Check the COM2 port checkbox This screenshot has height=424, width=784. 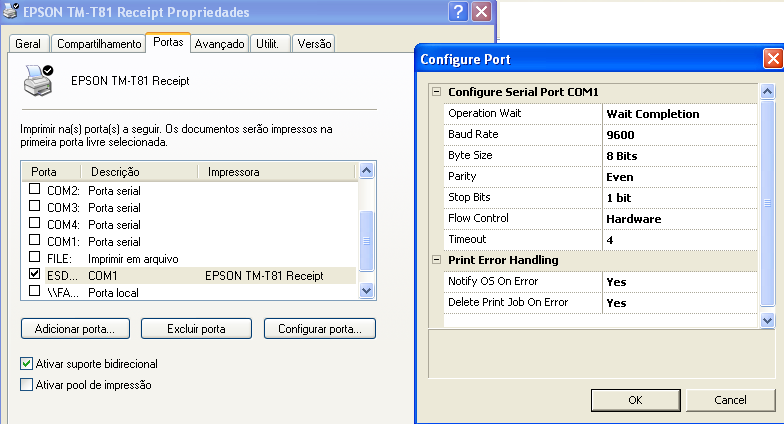34,189
